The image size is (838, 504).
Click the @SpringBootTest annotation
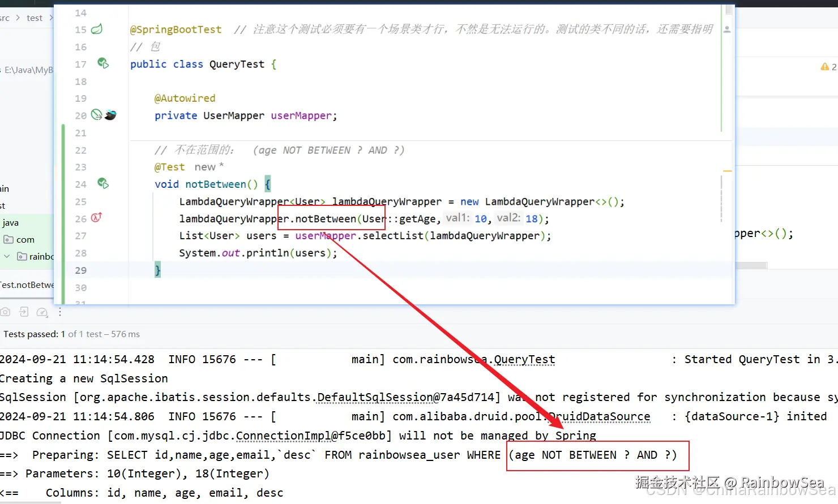(x=176, y=29)
